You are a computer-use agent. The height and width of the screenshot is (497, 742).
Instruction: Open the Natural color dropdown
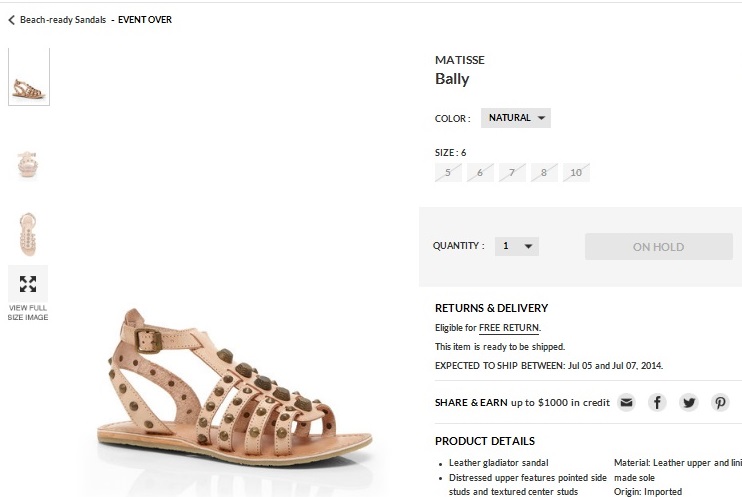[516, 118]
